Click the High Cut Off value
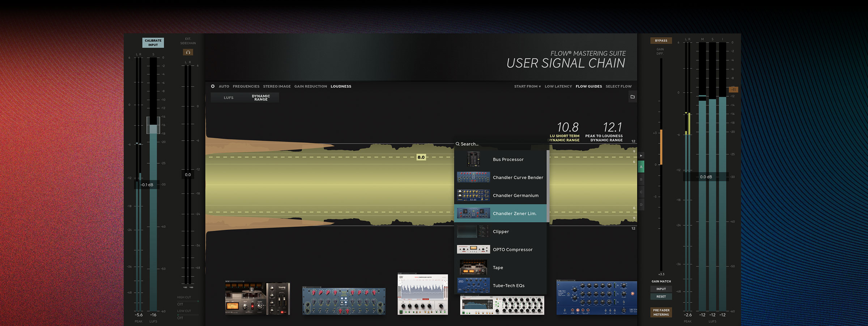Screen dimensions: 868x326 [x=180, y=304]
